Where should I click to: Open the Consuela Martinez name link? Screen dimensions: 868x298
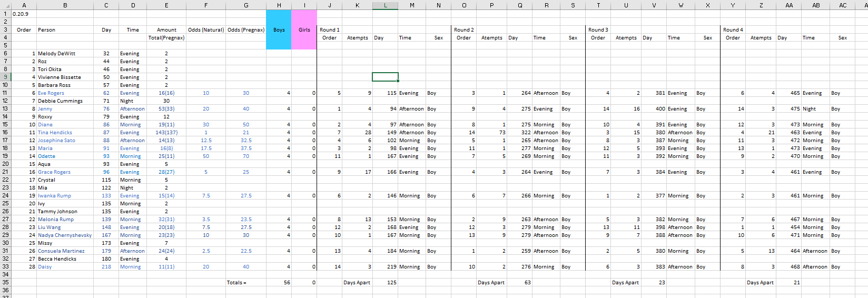pos(61,251)
